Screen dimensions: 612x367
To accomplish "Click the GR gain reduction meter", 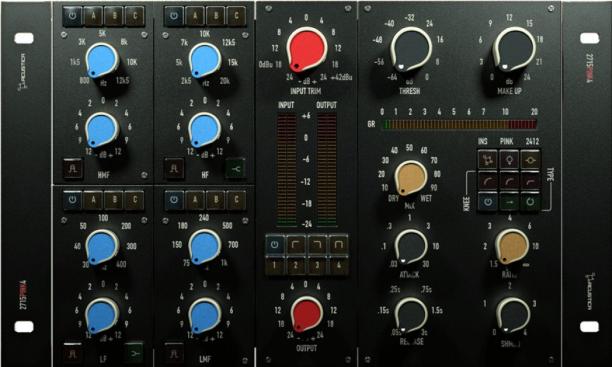I will coord(459,125).
